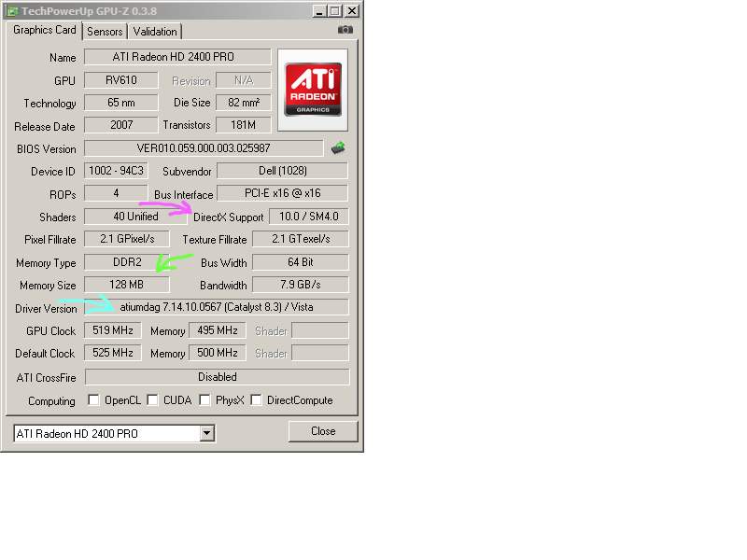Image resolution: width=747 pixels, height=560 pixels.
Task: Click the BIOS Version text field
Action: [x=204, y=148]
